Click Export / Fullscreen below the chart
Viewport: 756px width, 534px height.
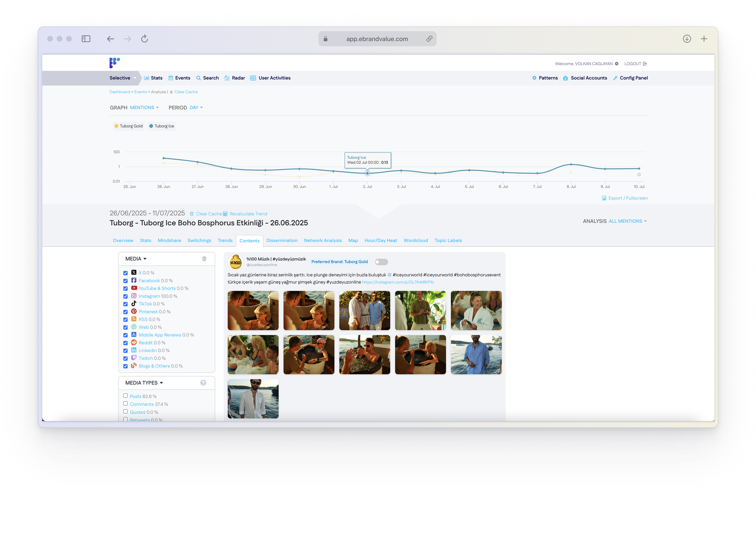[x=625, y=198]
